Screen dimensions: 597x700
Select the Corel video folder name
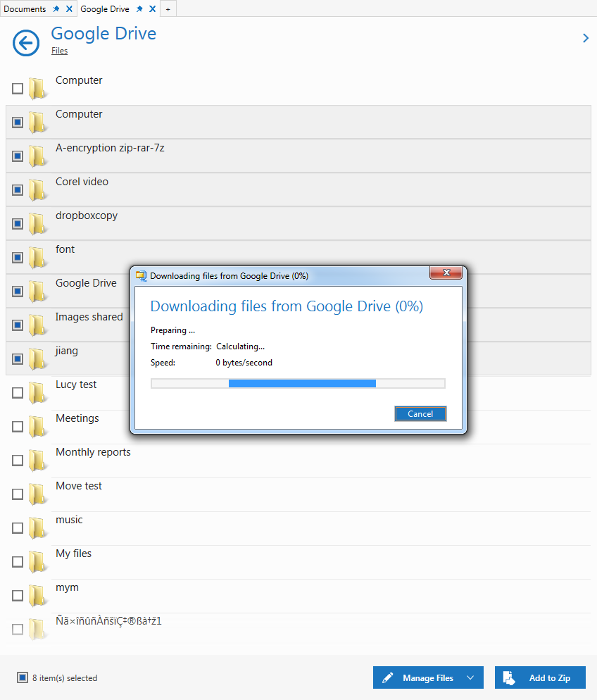coord(82,182)
